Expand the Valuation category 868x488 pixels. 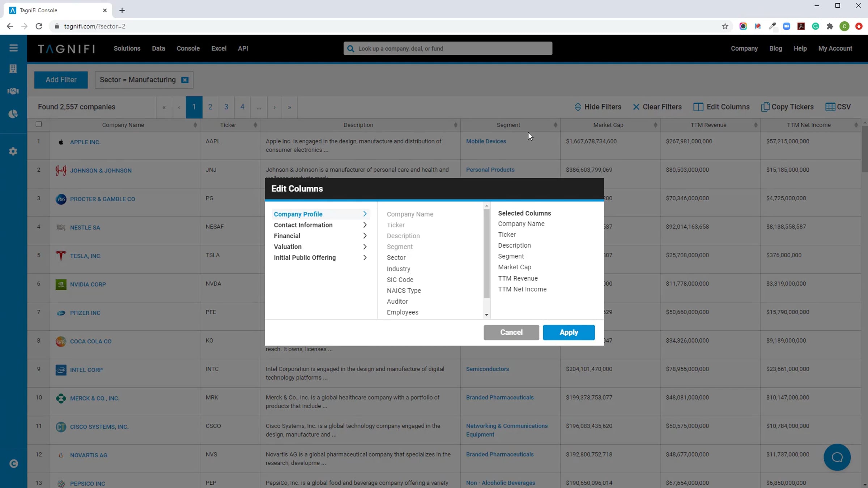click(320, 247)
